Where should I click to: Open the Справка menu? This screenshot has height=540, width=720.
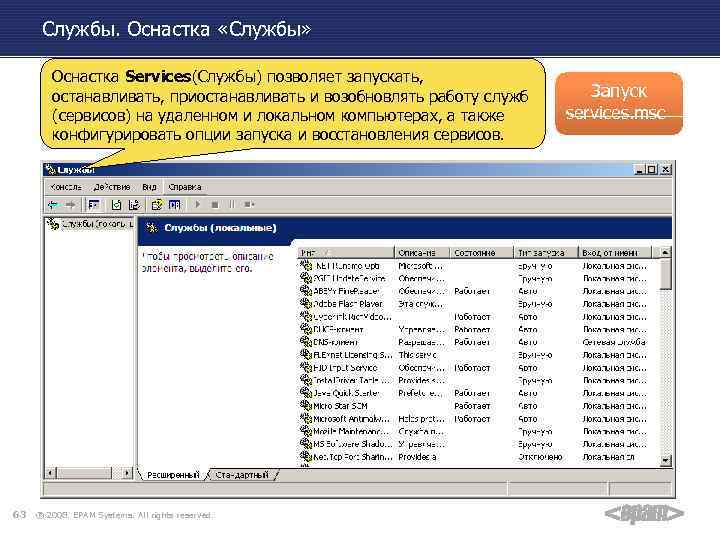185,187
